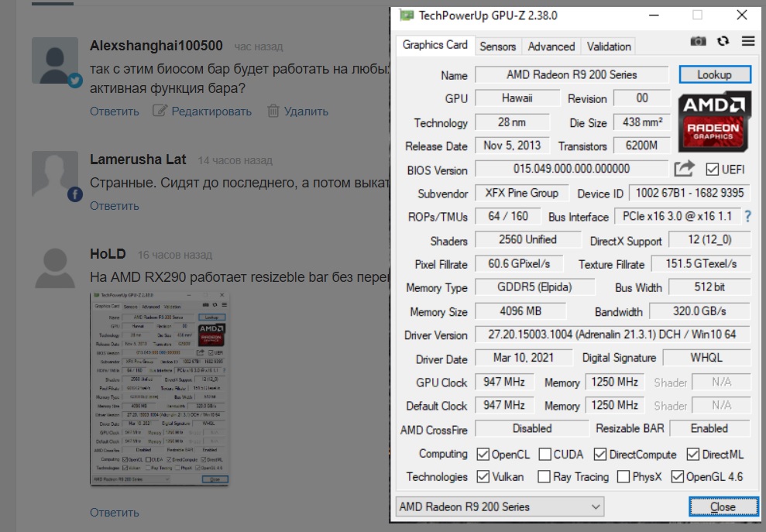766x532 pixels.
Task: Click the Driver Version field
Action: click(612, 335)
